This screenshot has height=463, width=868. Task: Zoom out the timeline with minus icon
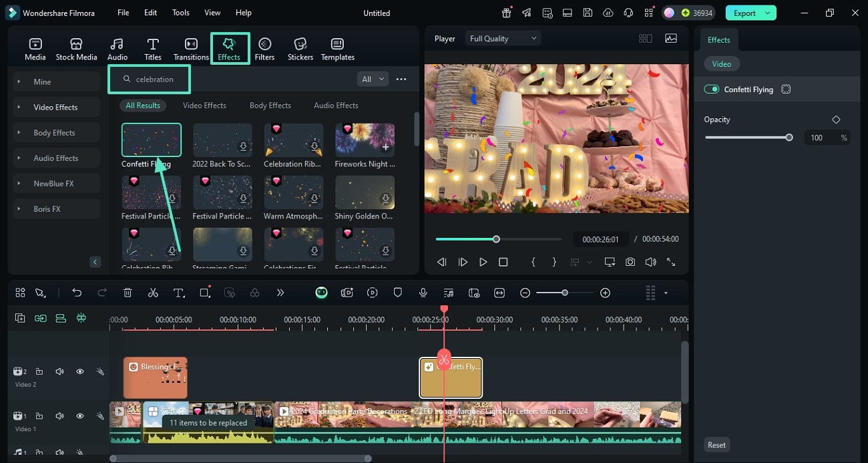point(525,293)
